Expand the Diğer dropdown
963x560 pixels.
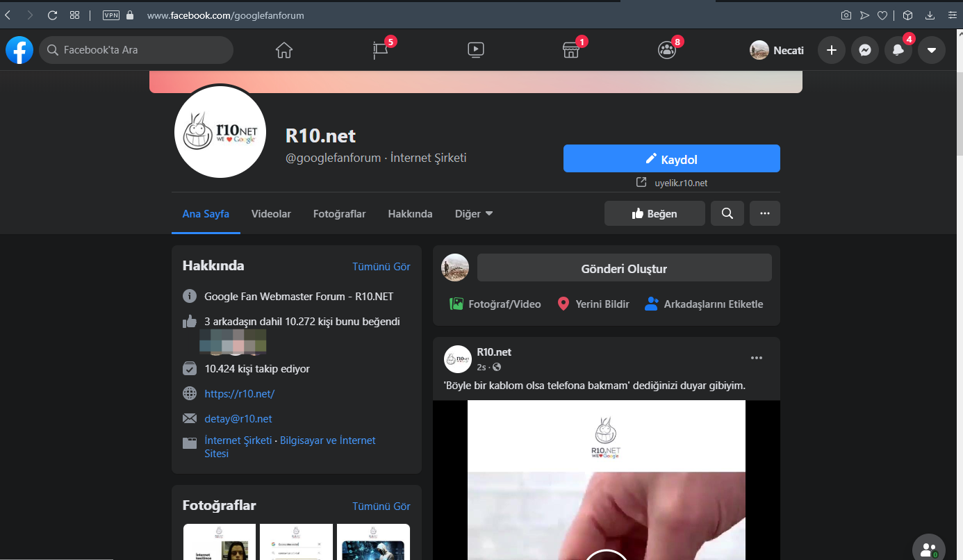pyautogui.click(x=474, y=214)
